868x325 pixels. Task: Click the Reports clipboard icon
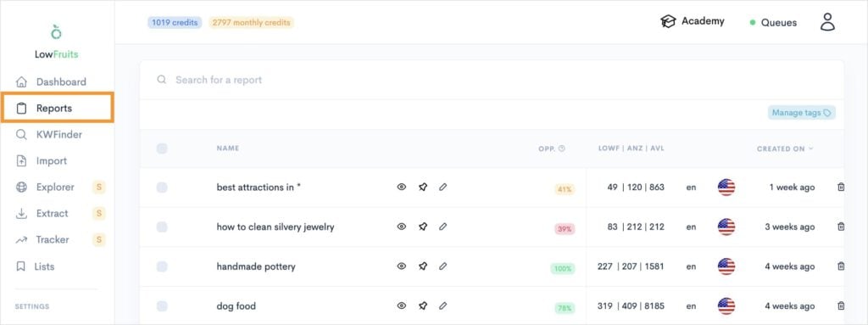point(21,108)
